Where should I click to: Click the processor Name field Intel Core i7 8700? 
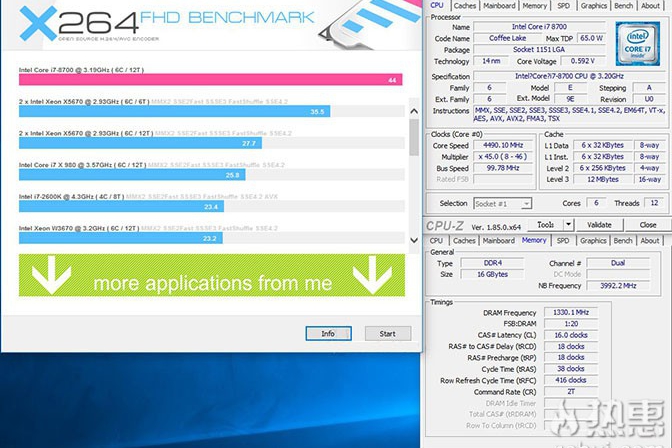(x=539, y=27)
